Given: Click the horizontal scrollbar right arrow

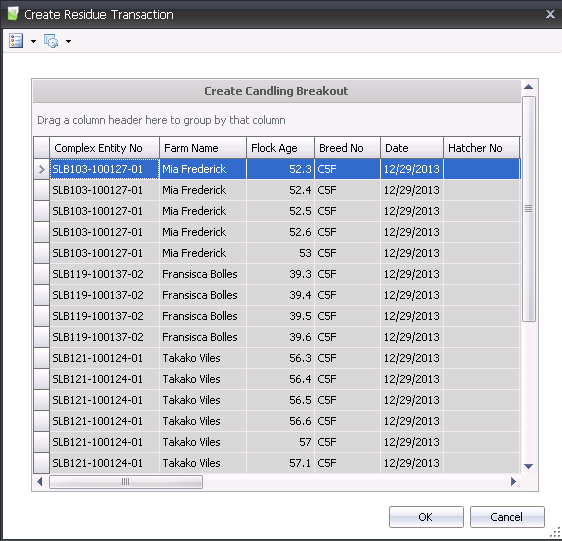Looking at the screenshot, I should click(x=513, y=481).
